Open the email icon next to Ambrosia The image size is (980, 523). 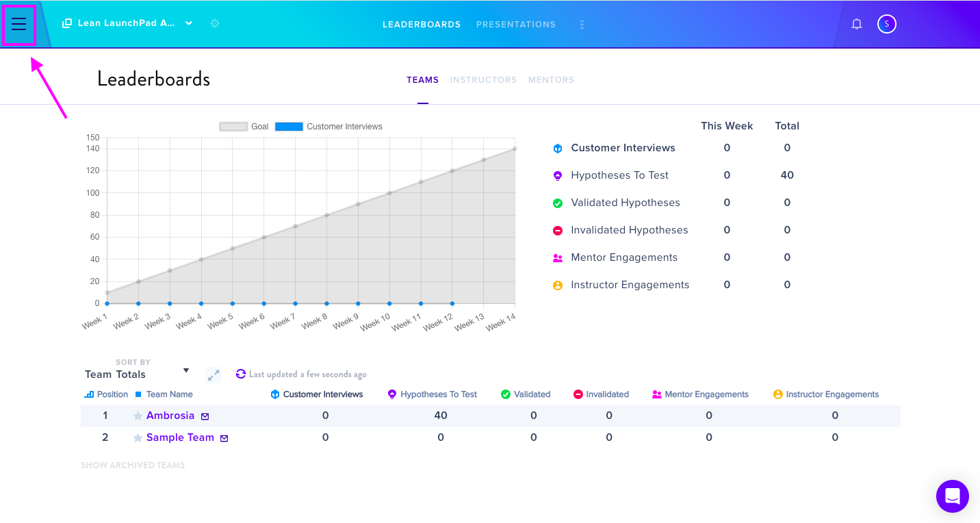pyautogui.click(x=205, y=416)
